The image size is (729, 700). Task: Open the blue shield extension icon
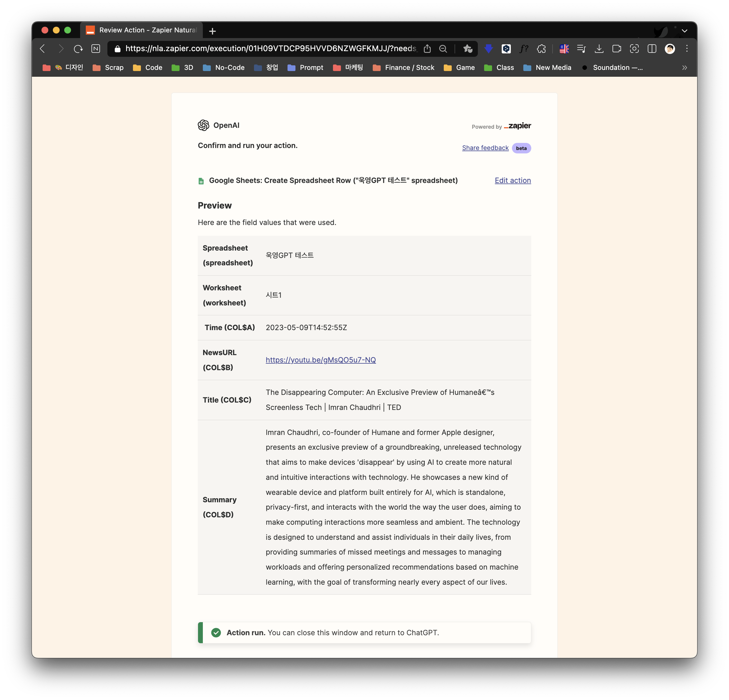[x=488, y=49]
